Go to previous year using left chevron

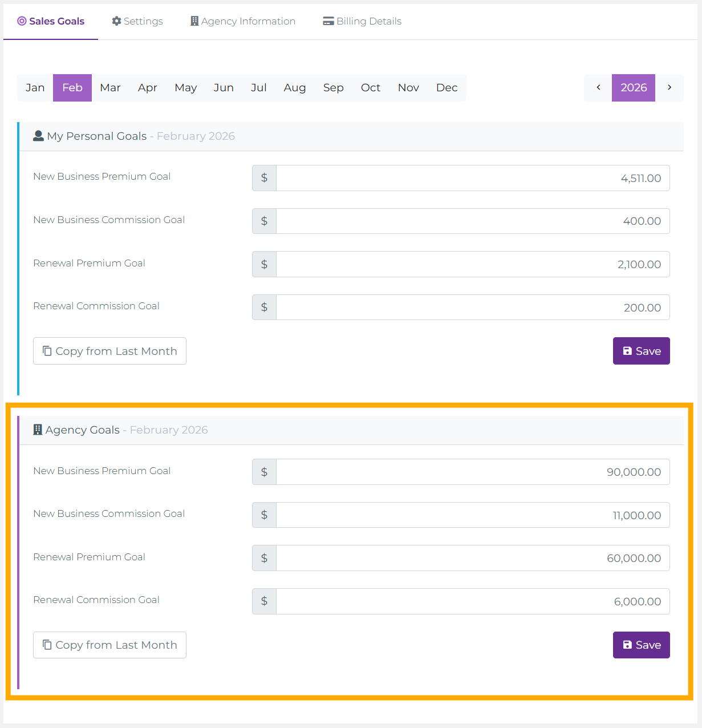pyautogui.click(x=598, y=88)
